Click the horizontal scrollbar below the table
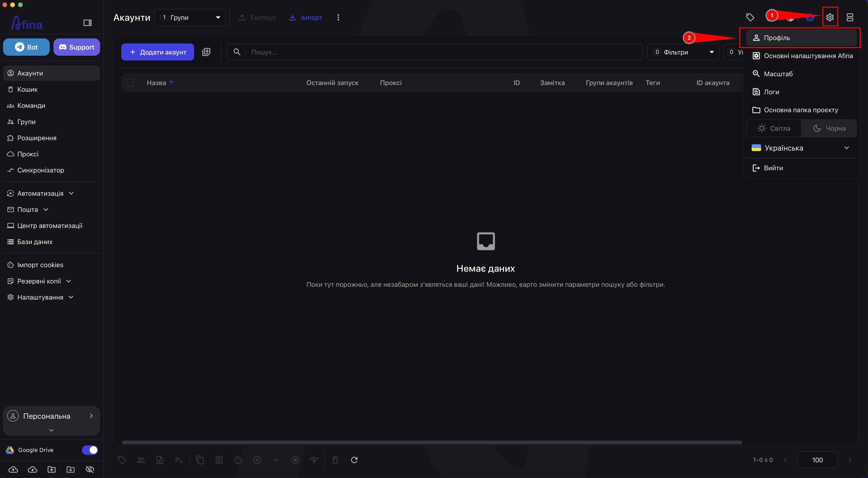The width and height of the screenshot is (868, 478). coord(432,442)
